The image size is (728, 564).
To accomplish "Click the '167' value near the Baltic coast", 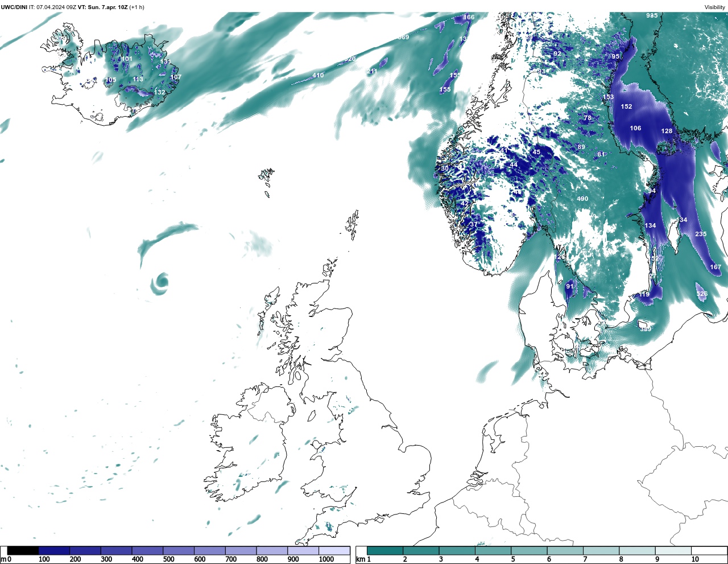I will (715, 267).
